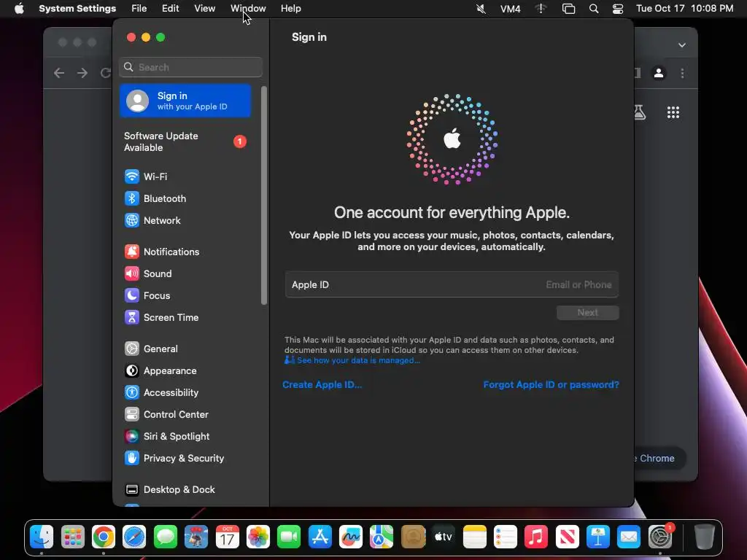The height and width of the screenshot is (560, 747).
Task: Launch Music app from the Dock
Action: click(x=536, y=537)
